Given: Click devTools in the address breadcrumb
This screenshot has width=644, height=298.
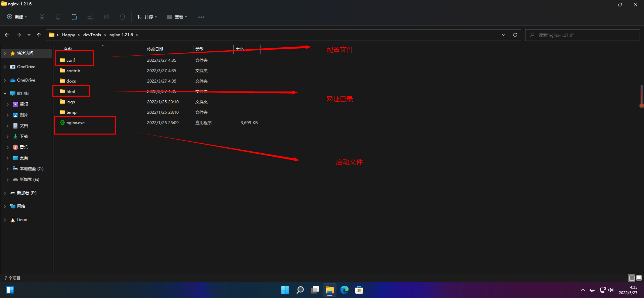Looking at the screenshot, I should click(x=92, y=35).
